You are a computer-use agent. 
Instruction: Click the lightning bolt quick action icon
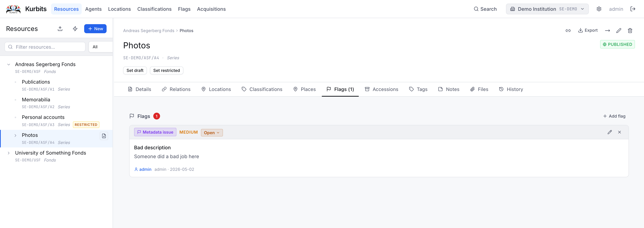(x=75, y=28)
